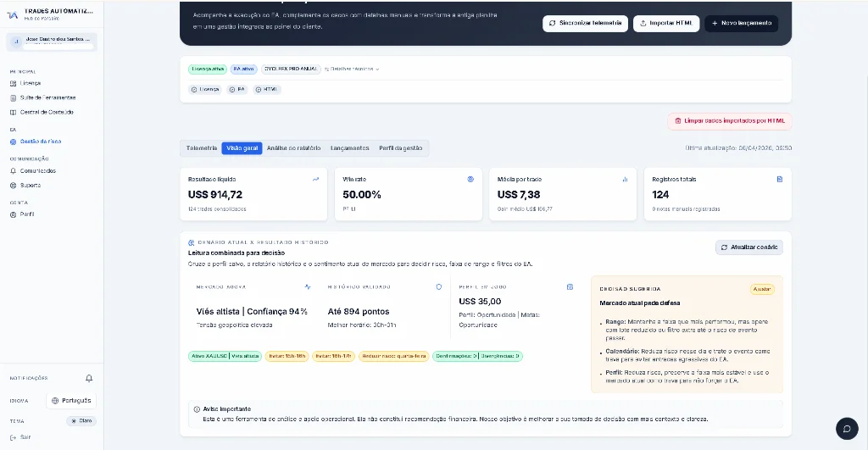Click the trend icon on Resultado líquido card
Image resolution: width=868 pixels, height=450 pixels.
point(315,179)
